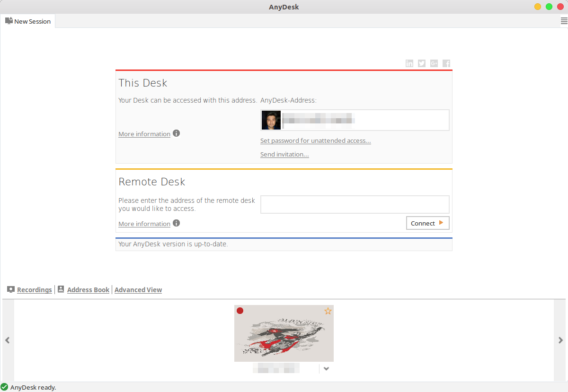Click the Recordings camera icon
The image size is (568, 392).
(11, 289)
